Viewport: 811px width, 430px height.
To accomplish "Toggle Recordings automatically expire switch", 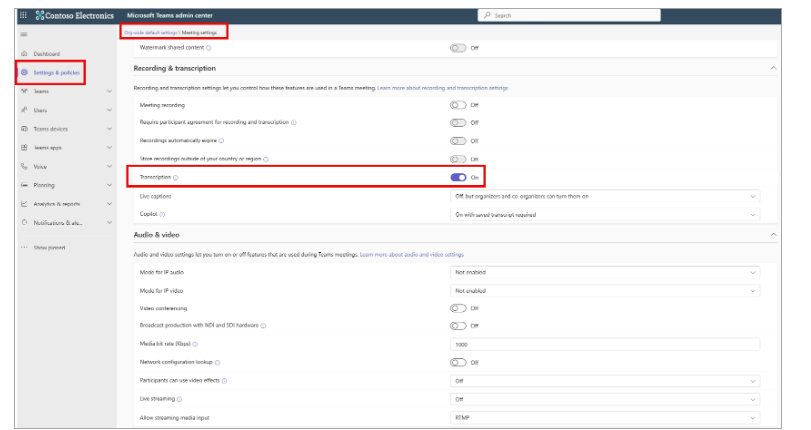I will [x=458, y=141].
